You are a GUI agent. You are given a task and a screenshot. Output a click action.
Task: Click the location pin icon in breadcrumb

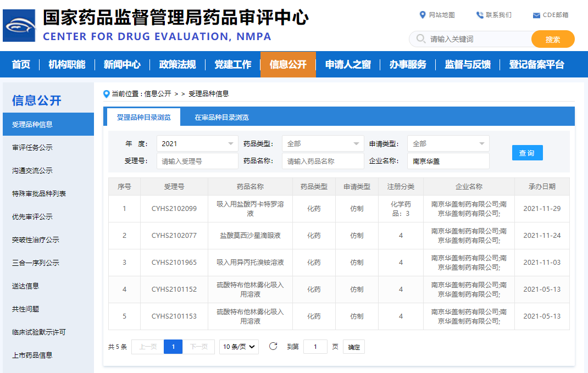(x=107, y=94)
